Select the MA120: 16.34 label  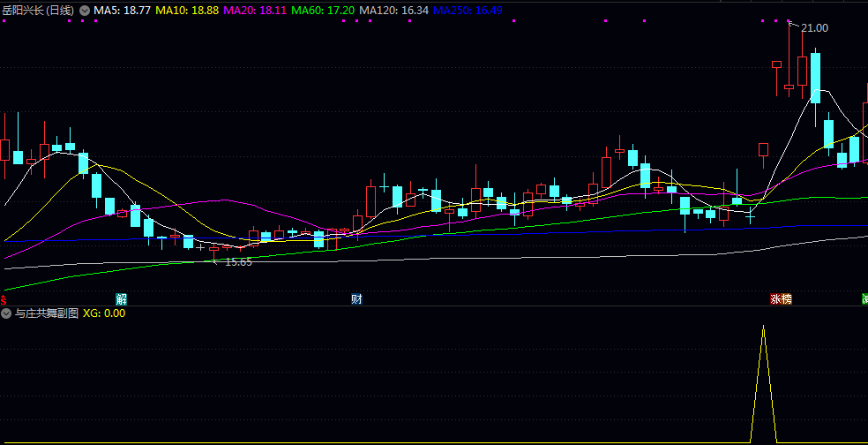pyautogui.click(x=393, y=10)
